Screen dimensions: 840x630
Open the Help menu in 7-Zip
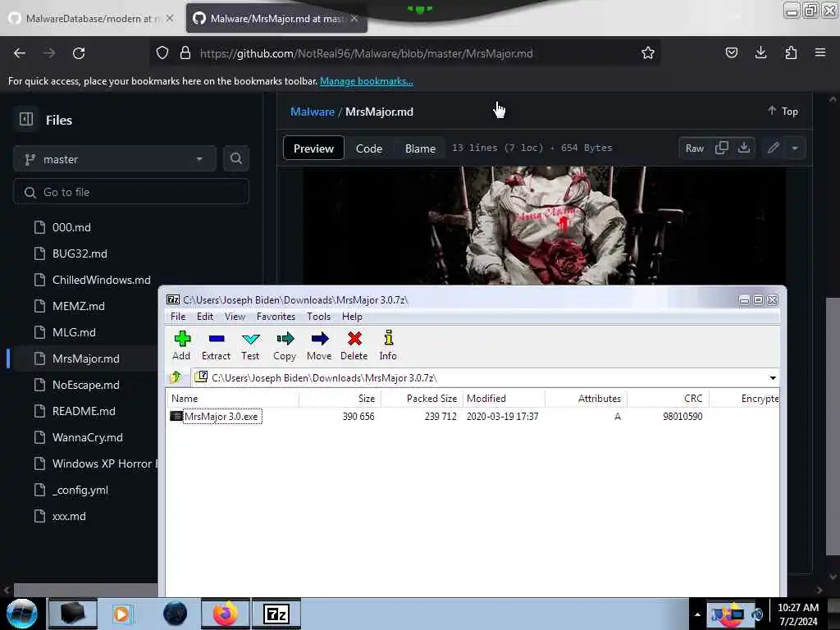click(x=352, y=317)
